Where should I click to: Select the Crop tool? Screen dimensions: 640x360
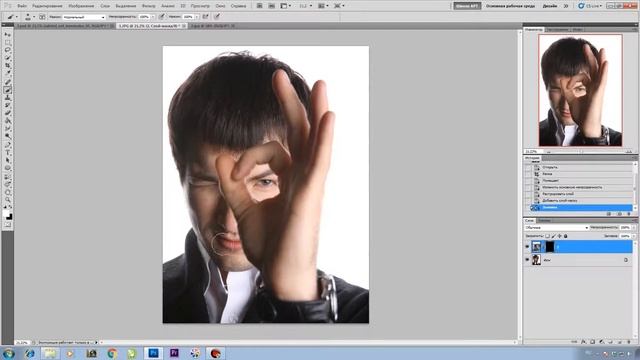7,65
